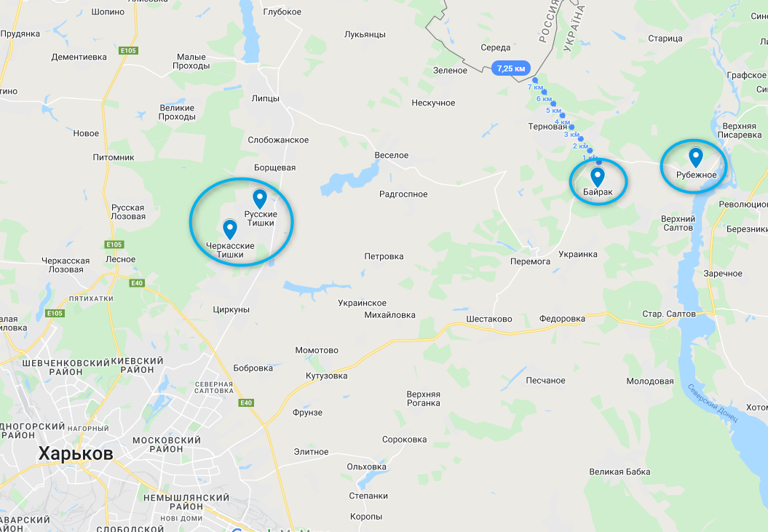Click the E40 road badge near Лесное

pyautogui.click(x=137, y=283)
